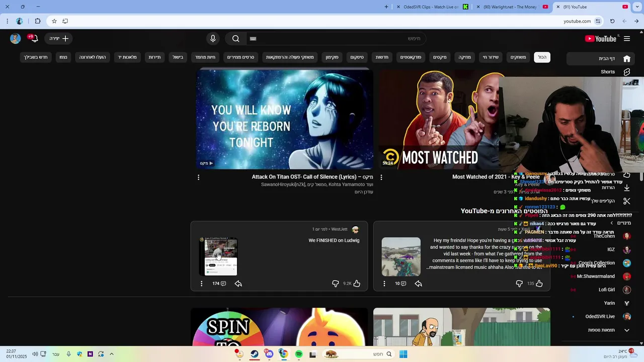Screen dimensions: 644x362
Task: Open the YouTube hamburger guide menu
Action: (627, 39)
